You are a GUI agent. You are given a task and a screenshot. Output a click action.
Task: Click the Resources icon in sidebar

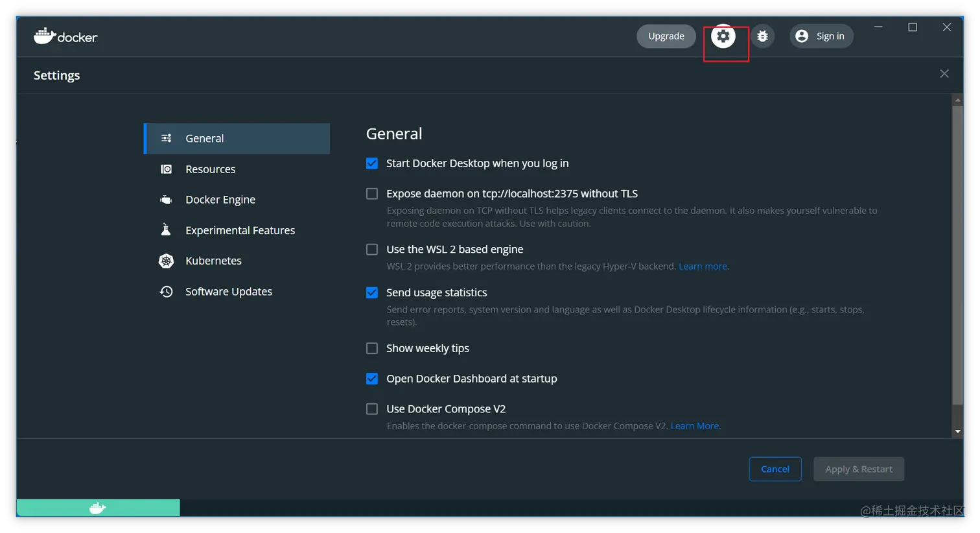(167, 169)
